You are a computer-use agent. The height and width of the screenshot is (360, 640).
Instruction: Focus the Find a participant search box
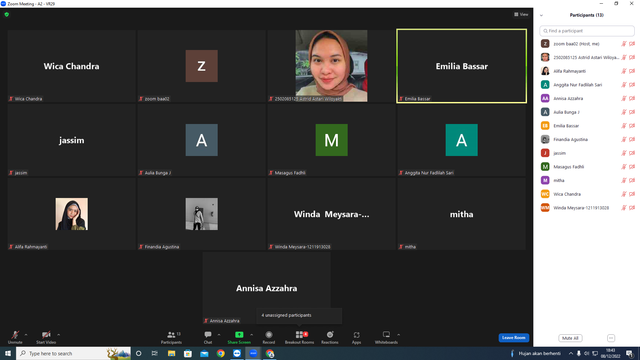click(587, 31)
